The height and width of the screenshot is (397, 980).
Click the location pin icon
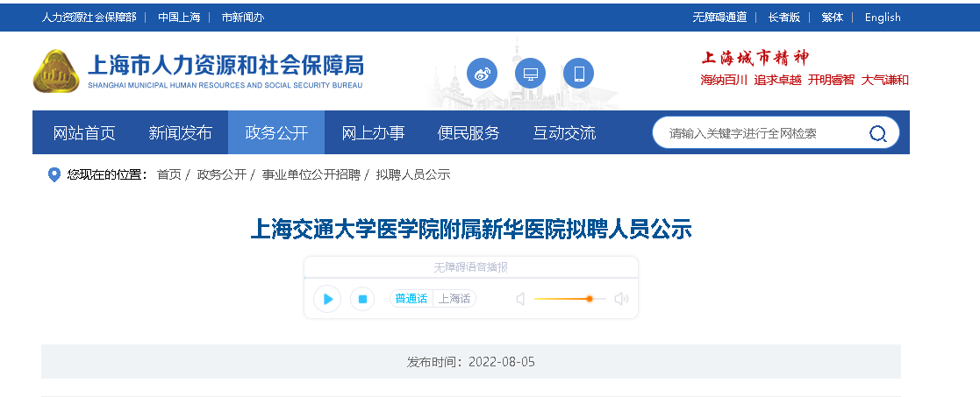coord(54,174)
